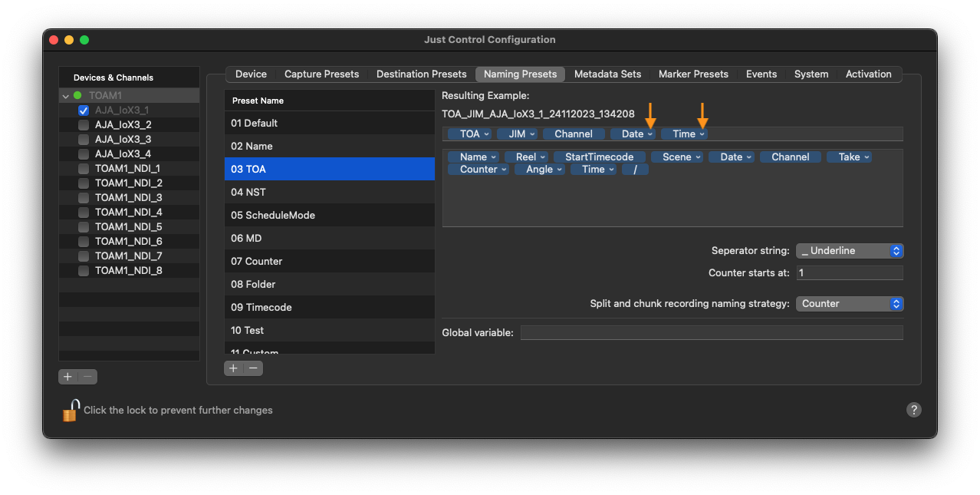The width and height of the screenshot is (980, 495).
Task: Select the 09 Timecode preset
Action: point(330,307)
